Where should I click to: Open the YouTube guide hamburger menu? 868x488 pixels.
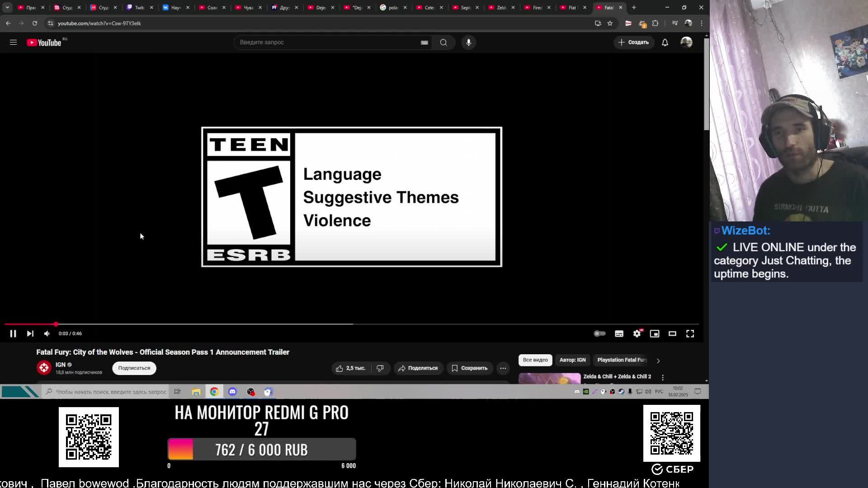(13, 42)
